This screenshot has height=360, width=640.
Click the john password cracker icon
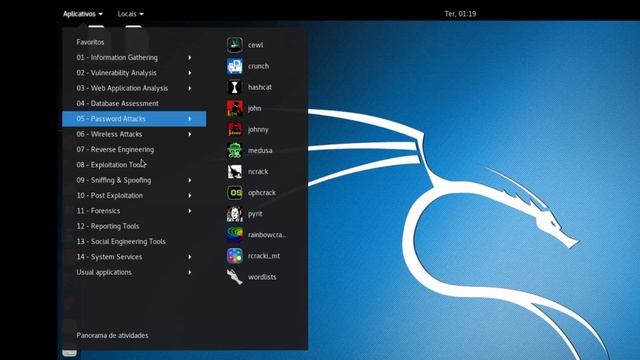[235, 108]
